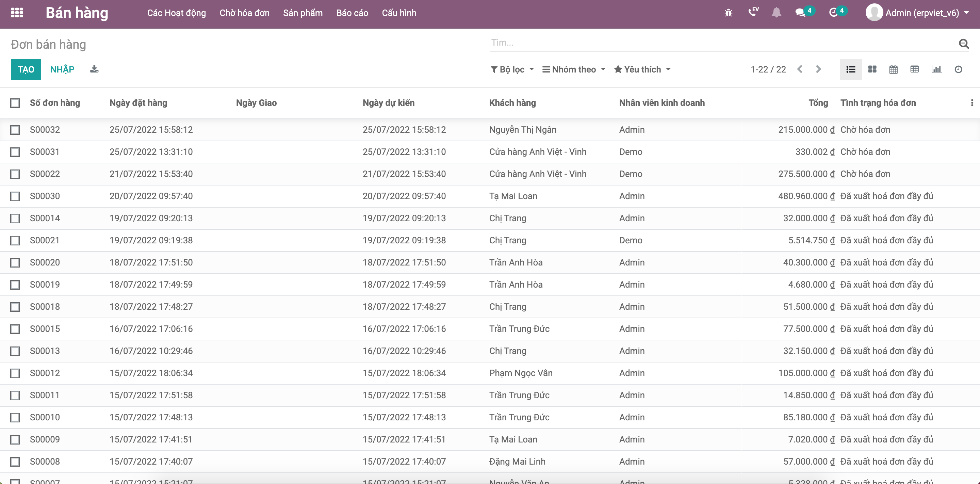Open the apps grid menu icon
Viewport: 980px width, 484px height.
[17, 13]
